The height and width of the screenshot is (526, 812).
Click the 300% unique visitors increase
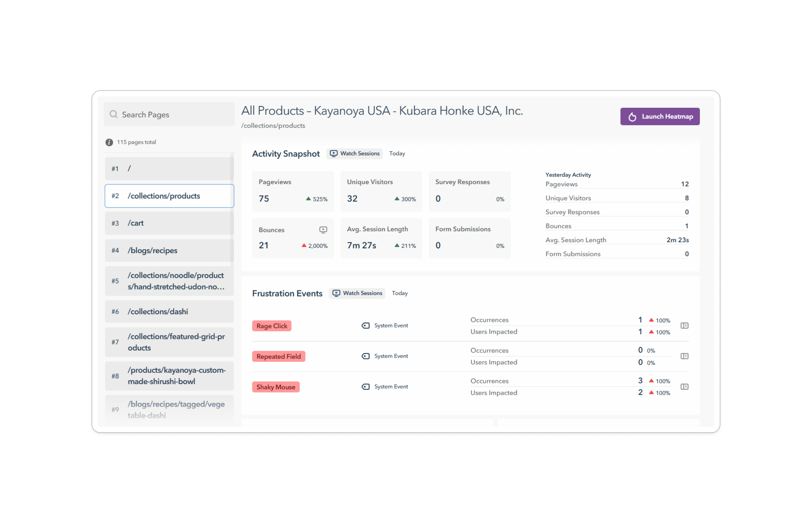click(405, 199)
